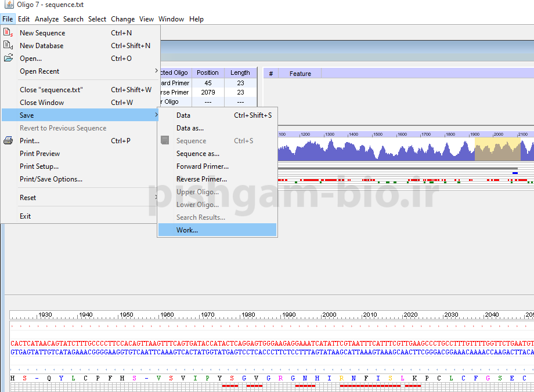
Task: Select Data as... from the Save submenu
Action: tap(190, 128)
